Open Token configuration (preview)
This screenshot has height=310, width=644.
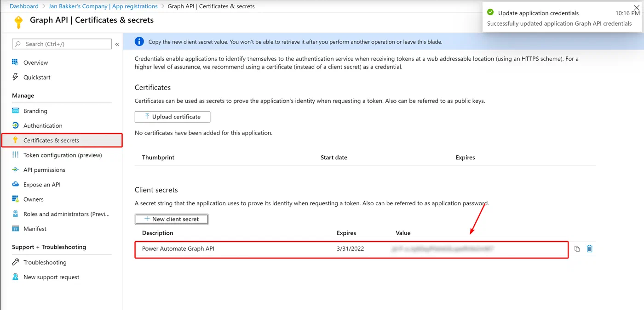[x=62, y=155]
